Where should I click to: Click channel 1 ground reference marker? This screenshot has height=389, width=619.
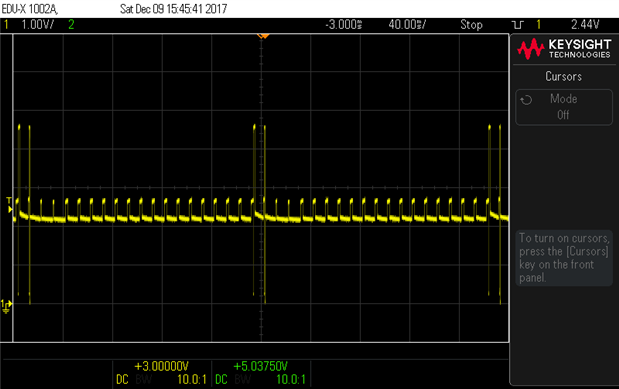[x=6, y=306]
